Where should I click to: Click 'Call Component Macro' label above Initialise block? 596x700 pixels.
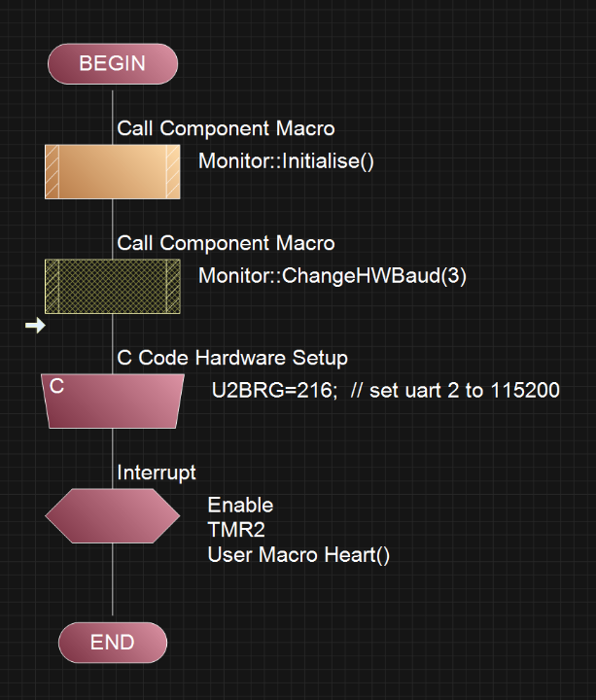226,128
